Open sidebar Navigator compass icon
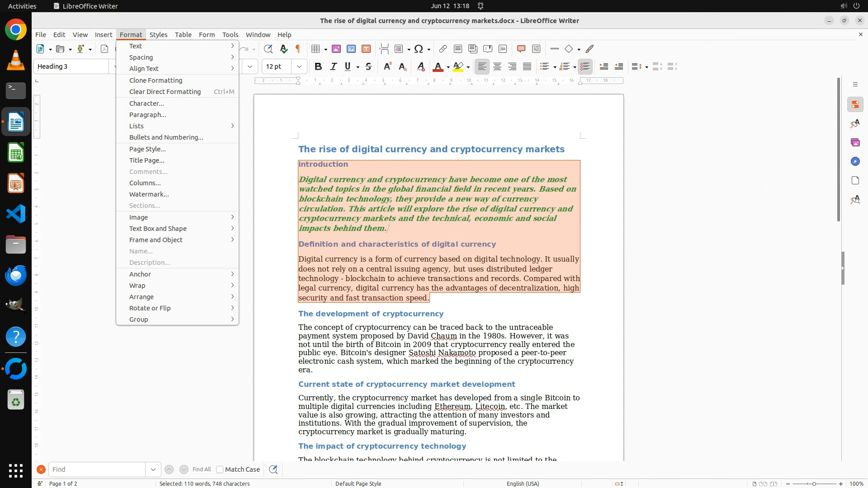The image size is (868, 488). pos(855,162)
